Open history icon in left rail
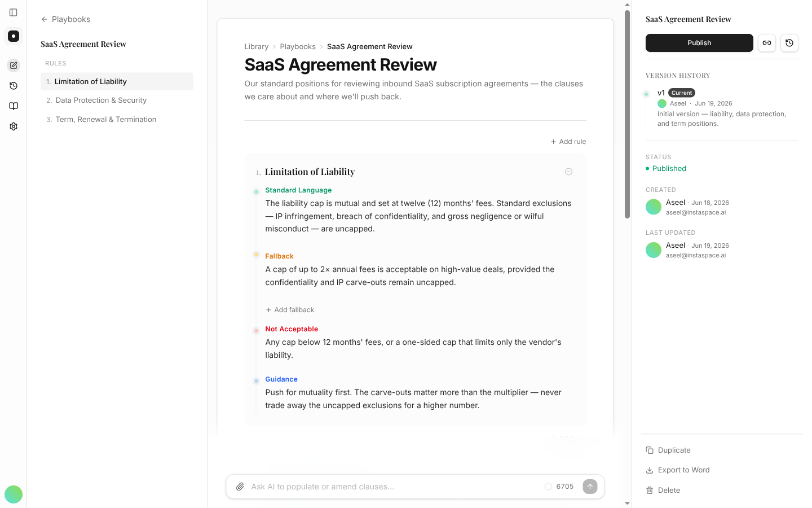 [14, 86]
